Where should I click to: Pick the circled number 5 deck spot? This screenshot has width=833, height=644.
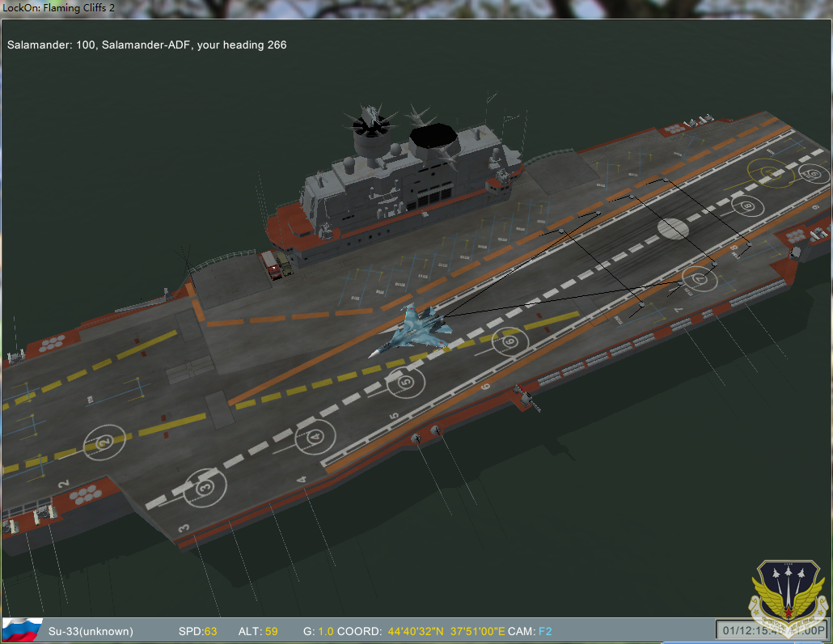point(406,382)
